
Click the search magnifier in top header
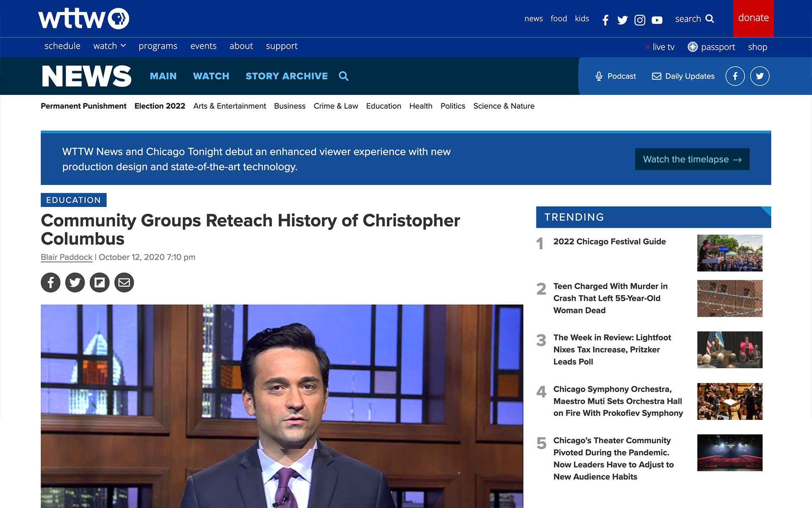point(710,19)
